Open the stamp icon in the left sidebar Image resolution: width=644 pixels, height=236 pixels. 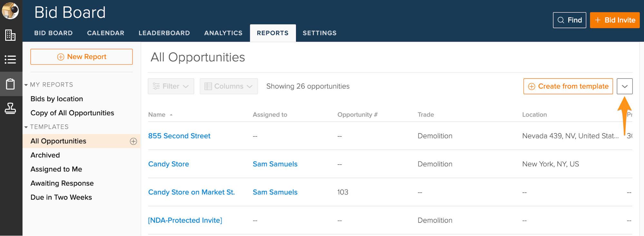[10, 109]
